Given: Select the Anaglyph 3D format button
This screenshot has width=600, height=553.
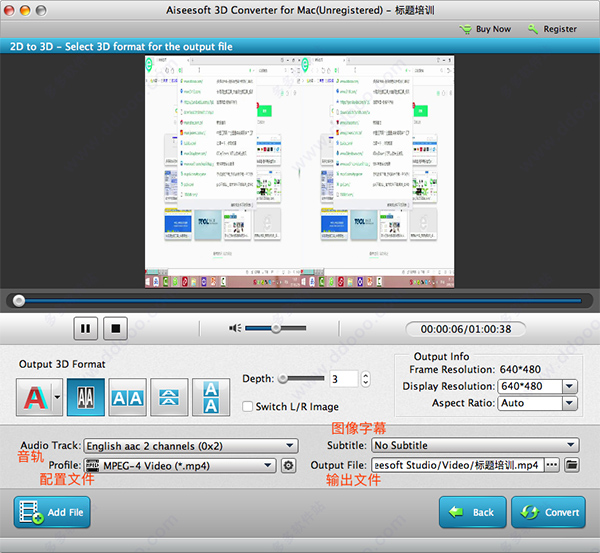Looking at the screenshot, I should 34,397.
